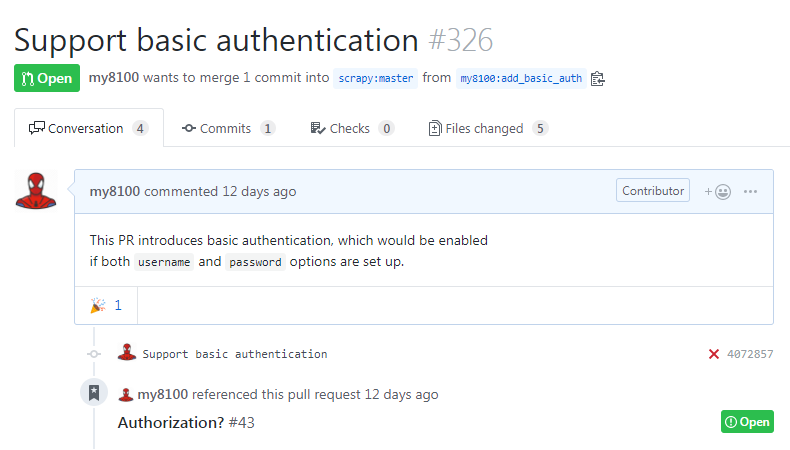Open the Support basic authentication commit message
The height and width of the screenshot is (450, 790).
235,354
